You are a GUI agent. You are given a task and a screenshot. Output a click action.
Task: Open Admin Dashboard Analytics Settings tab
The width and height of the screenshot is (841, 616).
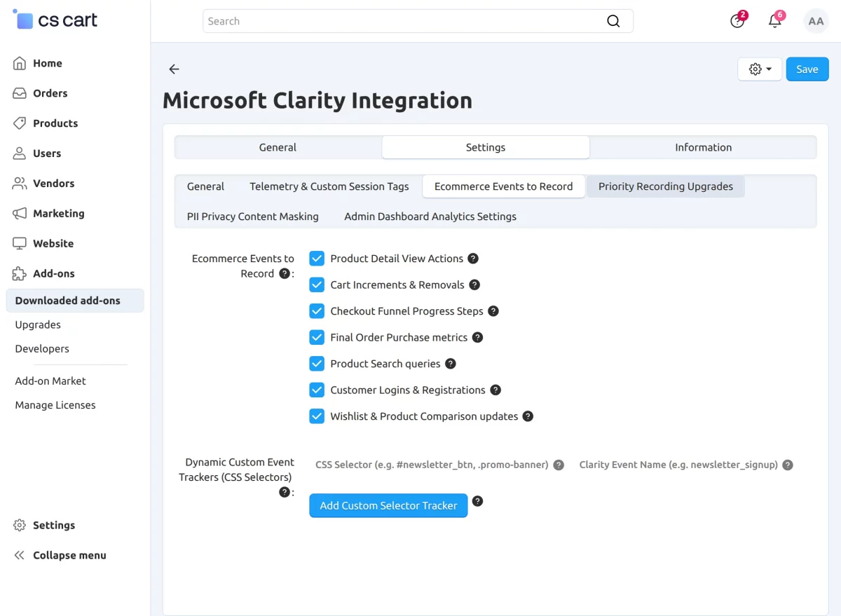(430, 217)
